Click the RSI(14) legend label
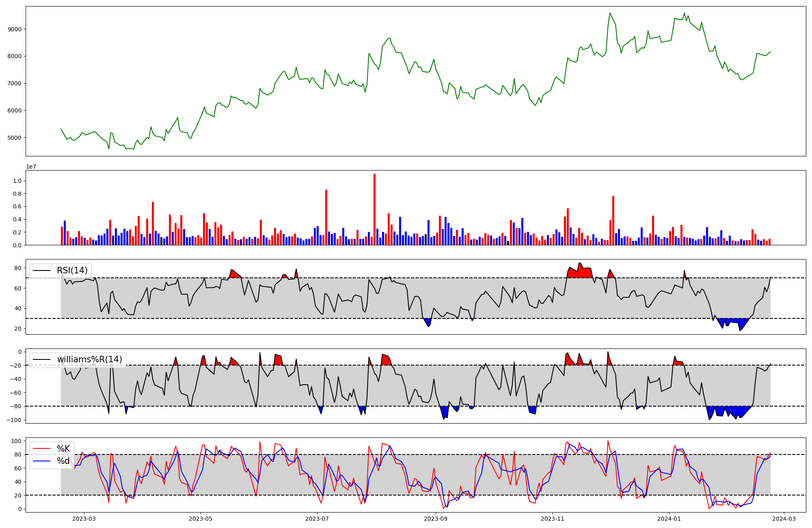The image size is (812, 528). [x=72, y=270]
